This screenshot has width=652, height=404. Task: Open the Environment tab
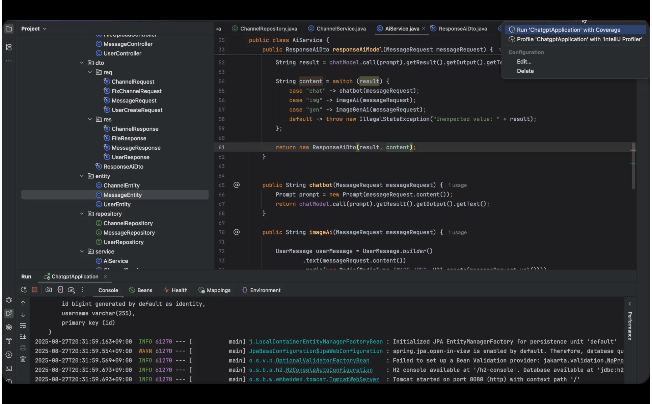click(x=262, y=290)
